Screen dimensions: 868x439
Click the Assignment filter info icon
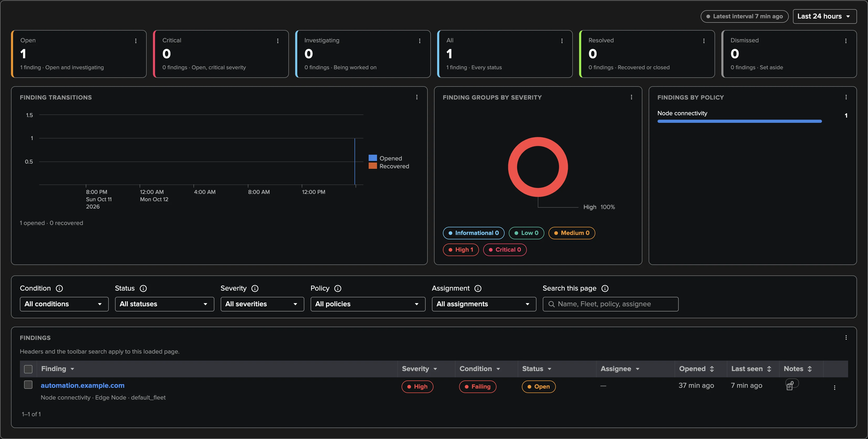[x=478, y=288]
